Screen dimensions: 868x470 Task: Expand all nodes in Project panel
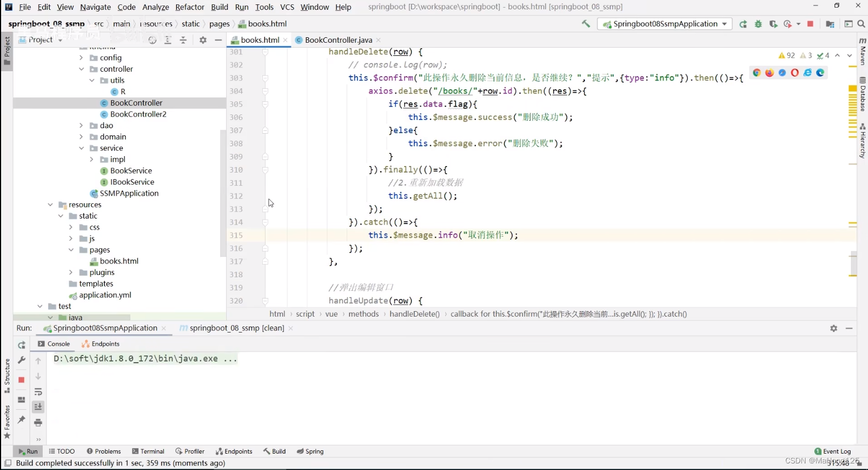coord(168,40)
